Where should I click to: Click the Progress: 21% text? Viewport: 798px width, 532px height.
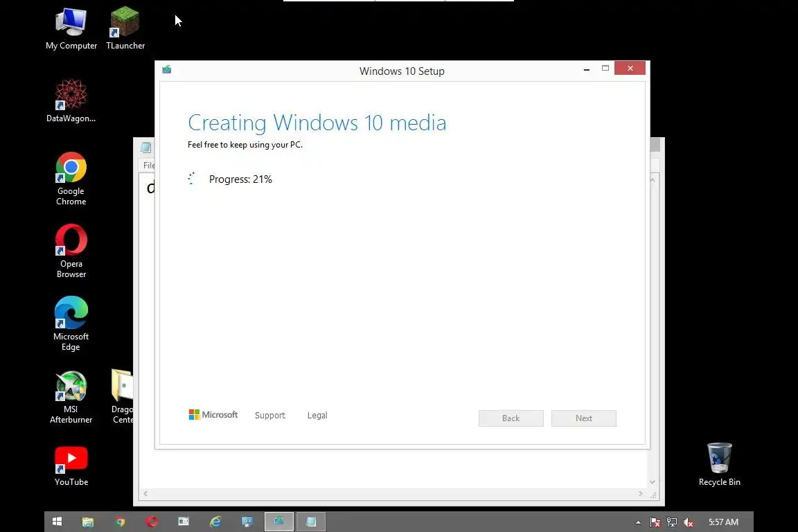240,179
